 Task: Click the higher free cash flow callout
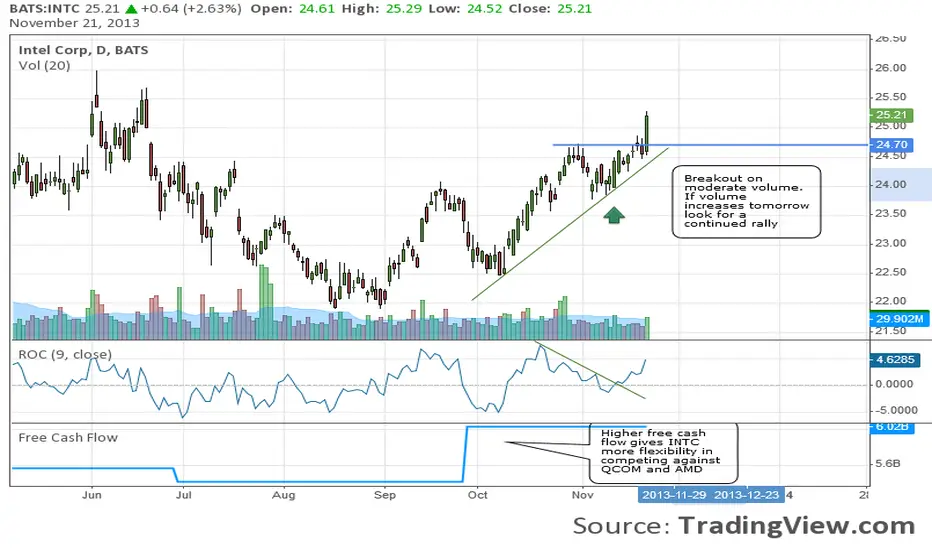coord(663,452)
